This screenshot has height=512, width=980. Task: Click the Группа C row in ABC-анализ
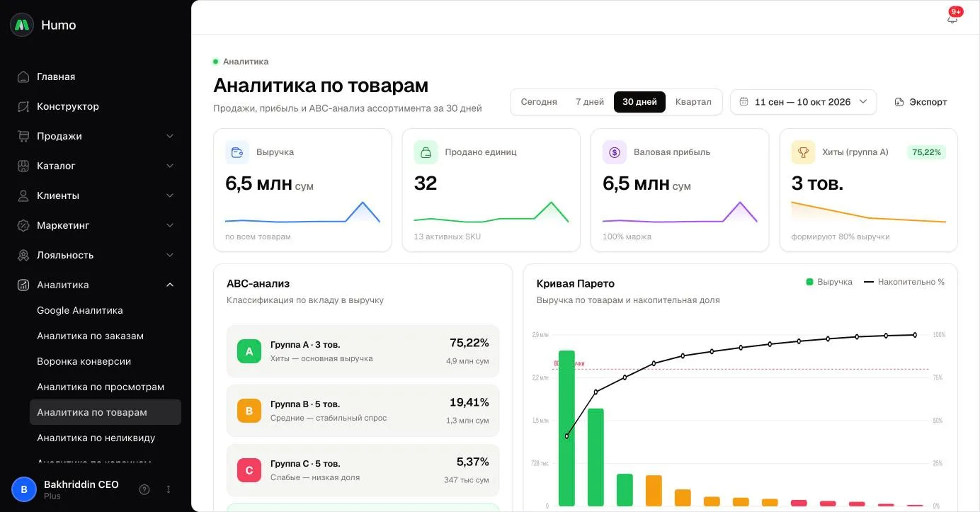point(363,470)
